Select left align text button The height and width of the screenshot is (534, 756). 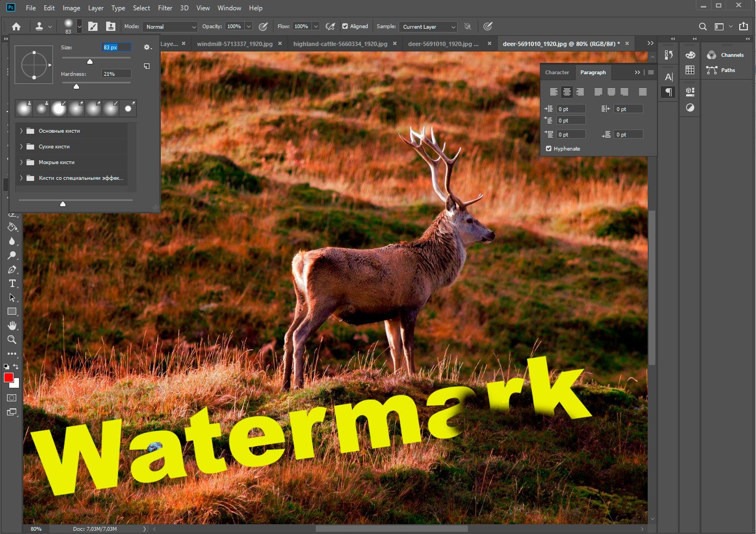pyautogui.click(x=553, y=92)
